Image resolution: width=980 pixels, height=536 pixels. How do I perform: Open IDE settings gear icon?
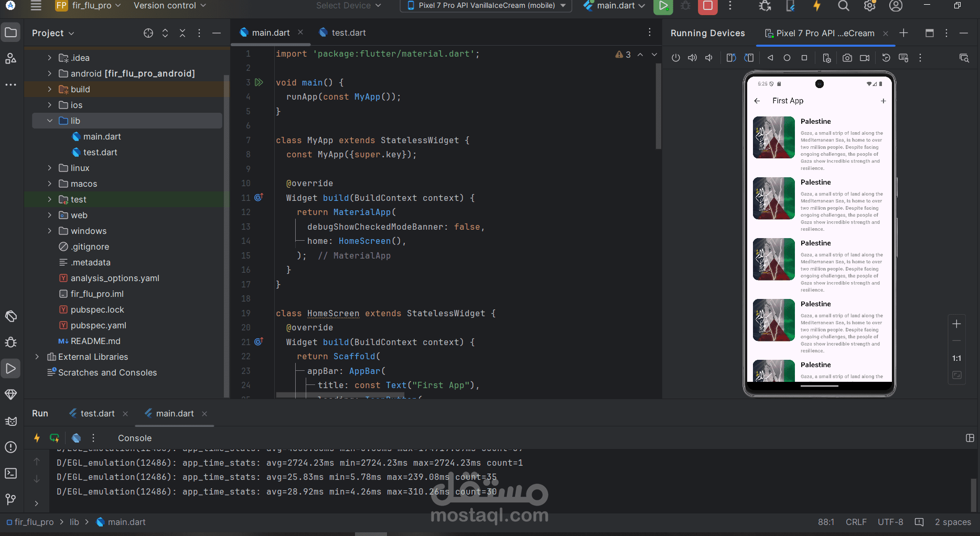869,6
